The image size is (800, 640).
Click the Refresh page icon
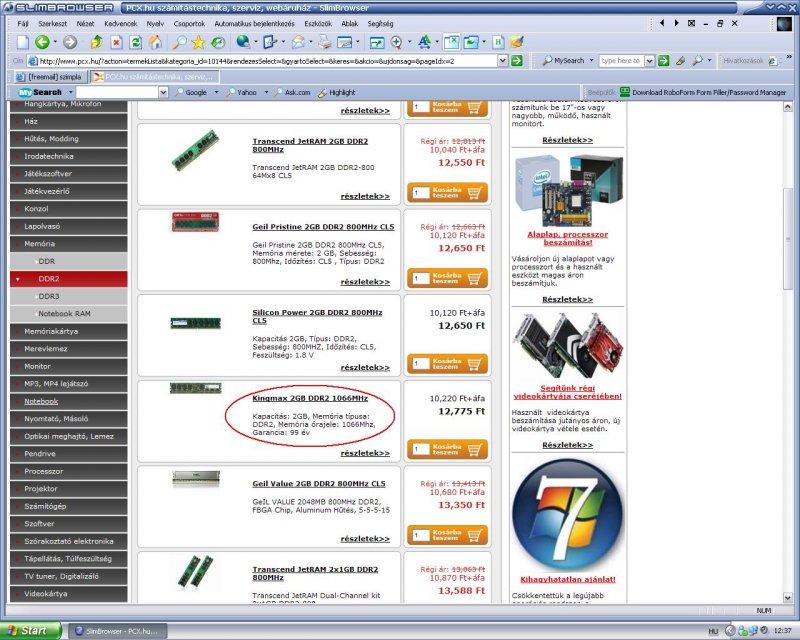[x=136, y=42]
